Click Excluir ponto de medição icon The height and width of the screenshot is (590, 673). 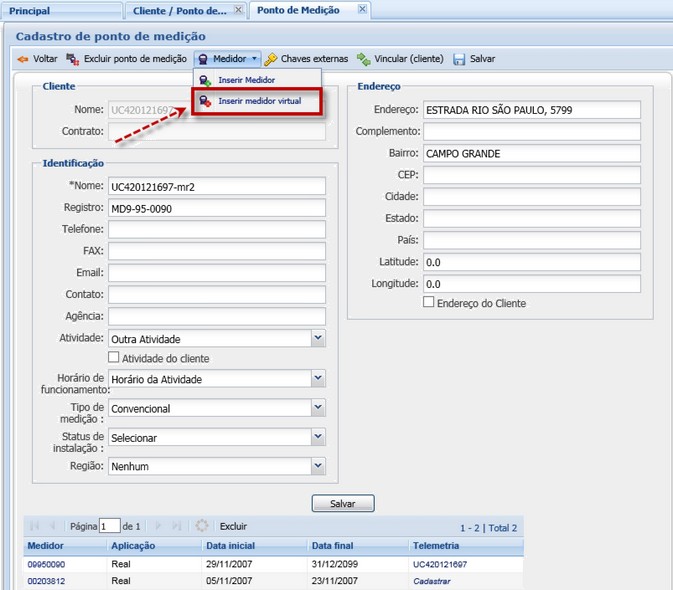(72, 59)
